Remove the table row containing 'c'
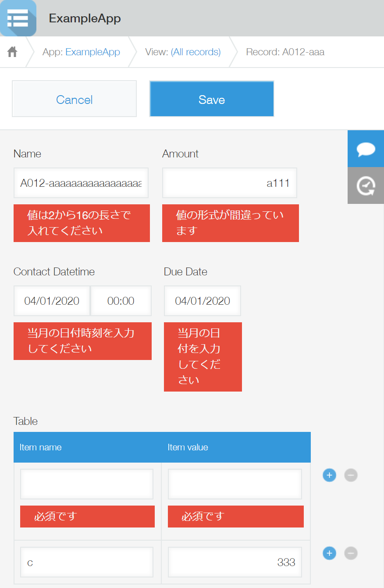Image resolution: width=384 pixels, height=588 pixels. point(350,553)
